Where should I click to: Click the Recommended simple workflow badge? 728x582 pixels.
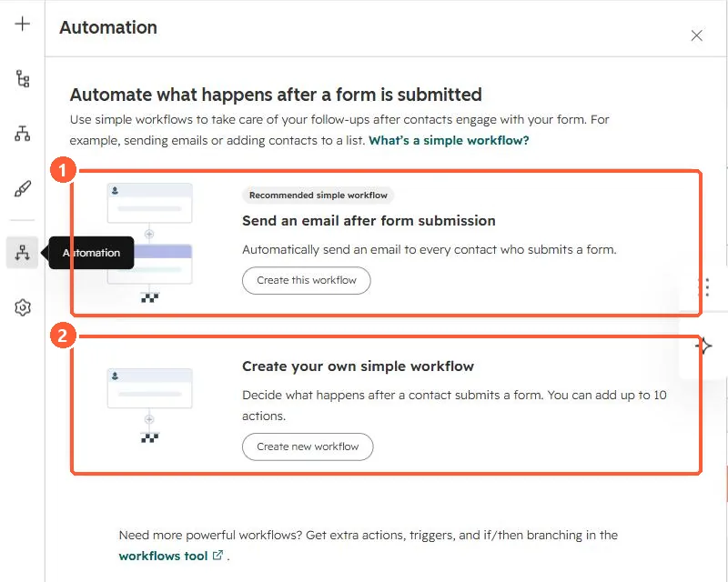pyautogui.click(x=318, y=195)
